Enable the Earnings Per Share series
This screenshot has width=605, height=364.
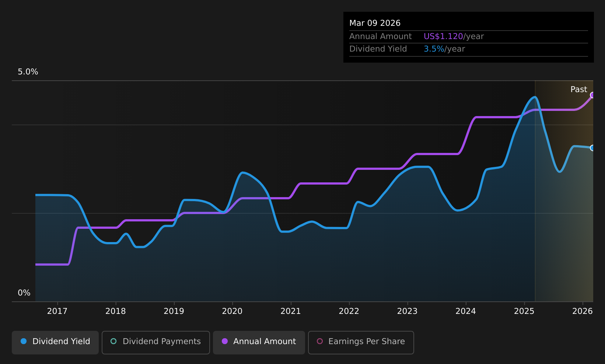361,343
